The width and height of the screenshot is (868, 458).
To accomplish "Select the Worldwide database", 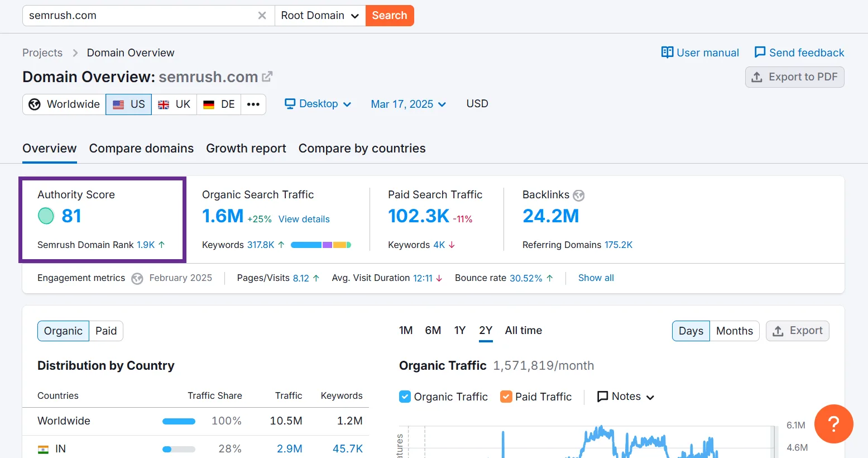I will point(64,104).
